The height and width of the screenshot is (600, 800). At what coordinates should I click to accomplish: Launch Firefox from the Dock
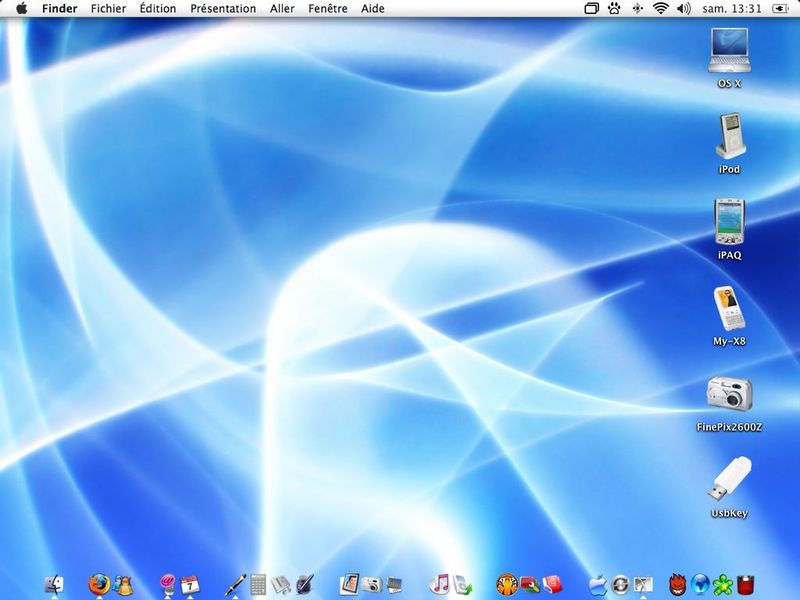[99, 585]
